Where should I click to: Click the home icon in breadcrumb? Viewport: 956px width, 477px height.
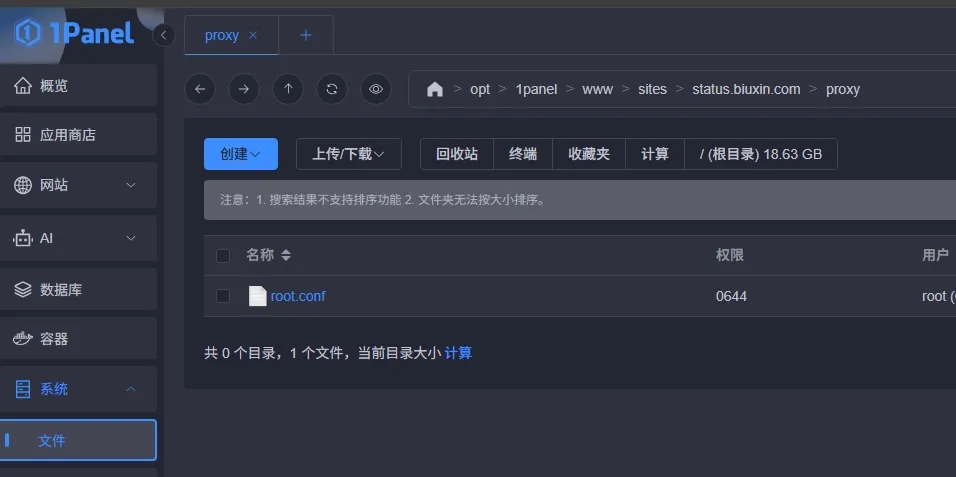click(x=435, y=89)
